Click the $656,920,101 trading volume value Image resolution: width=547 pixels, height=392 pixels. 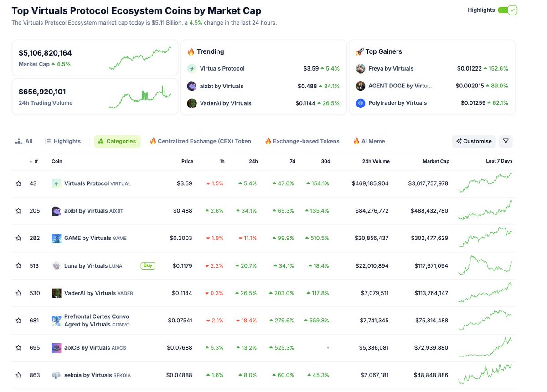42,92
